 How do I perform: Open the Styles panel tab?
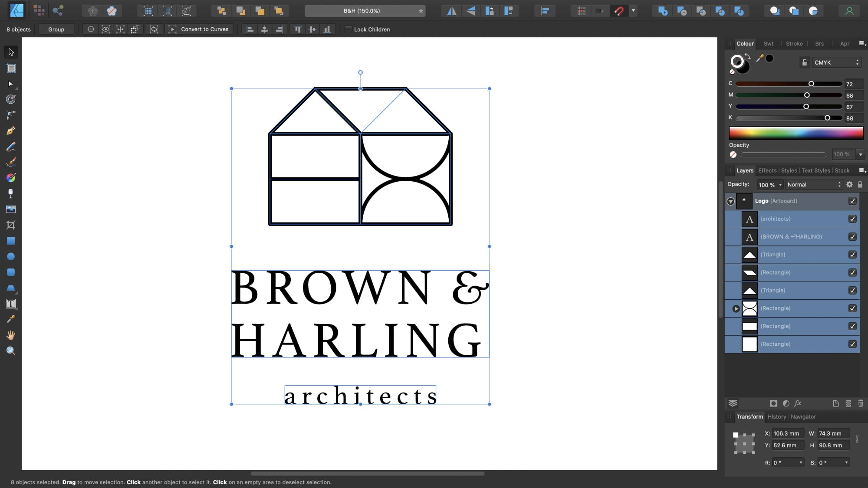[788, 170]
